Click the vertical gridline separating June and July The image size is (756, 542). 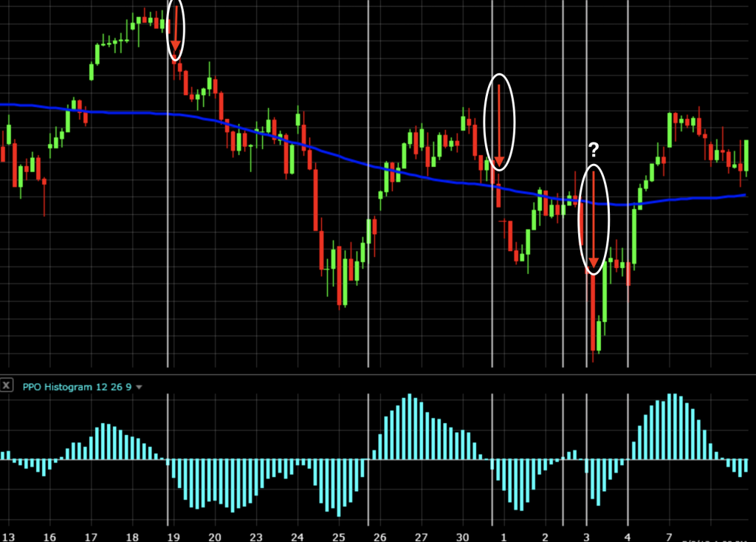tap(493, 222)
